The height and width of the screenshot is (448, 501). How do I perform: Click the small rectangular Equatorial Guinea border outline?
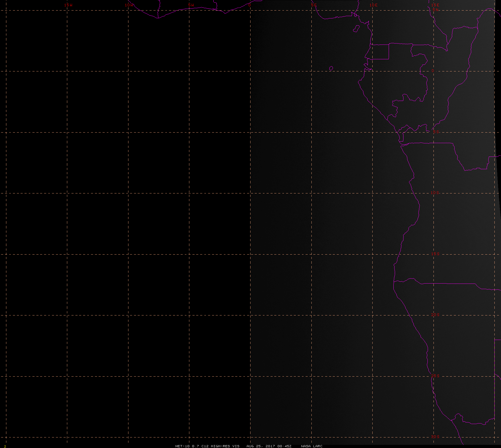pos(379,52)
